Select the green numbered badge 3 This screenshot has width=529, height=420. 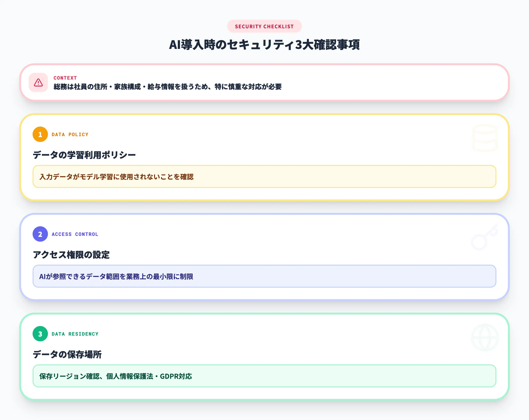(40, 334)
